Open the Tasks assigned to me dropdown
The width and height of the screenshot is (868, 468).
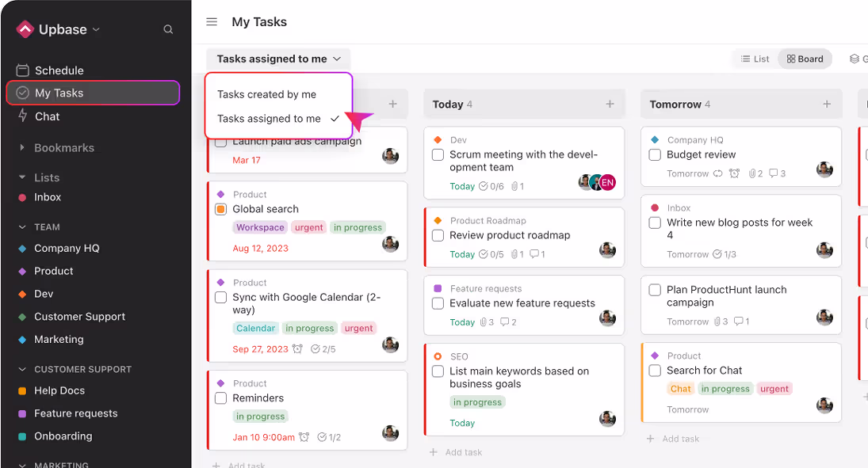278,59
